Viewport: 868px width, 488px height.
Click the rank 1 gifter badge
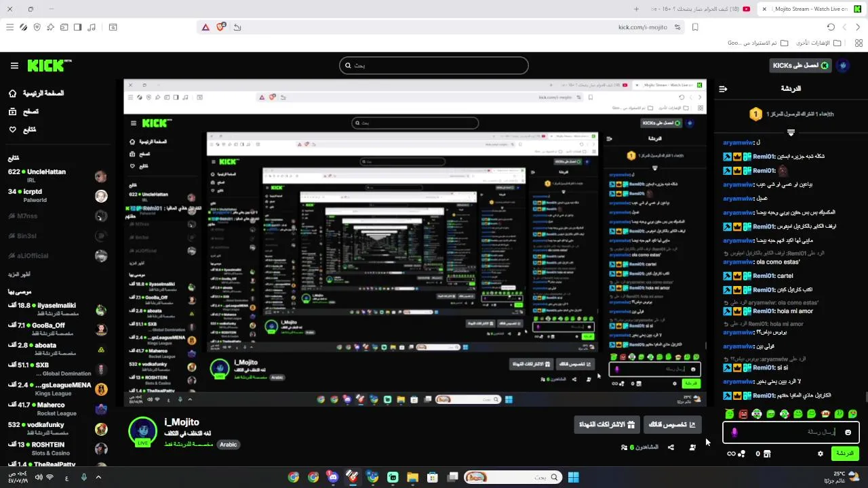755,115
